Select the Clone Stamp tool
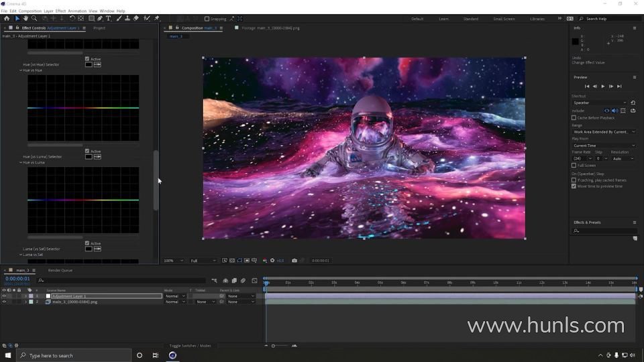644x362 pixels. pos(127,19)
